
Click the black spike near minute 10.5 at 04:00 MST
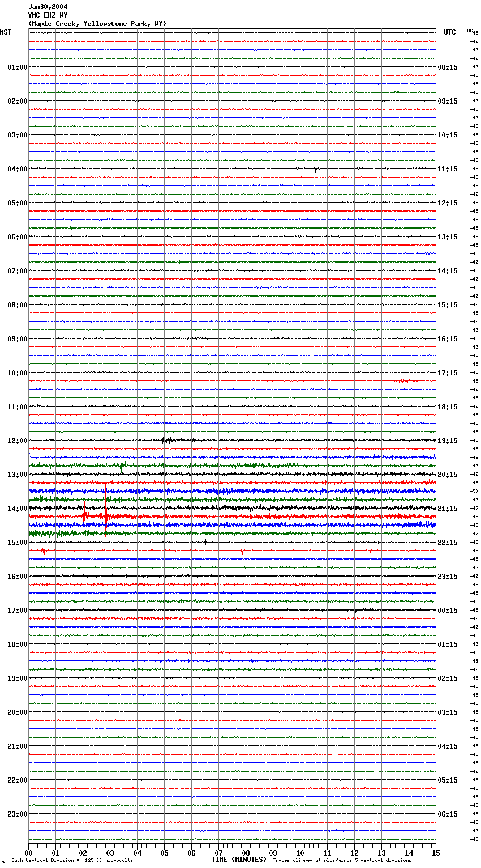316,170
